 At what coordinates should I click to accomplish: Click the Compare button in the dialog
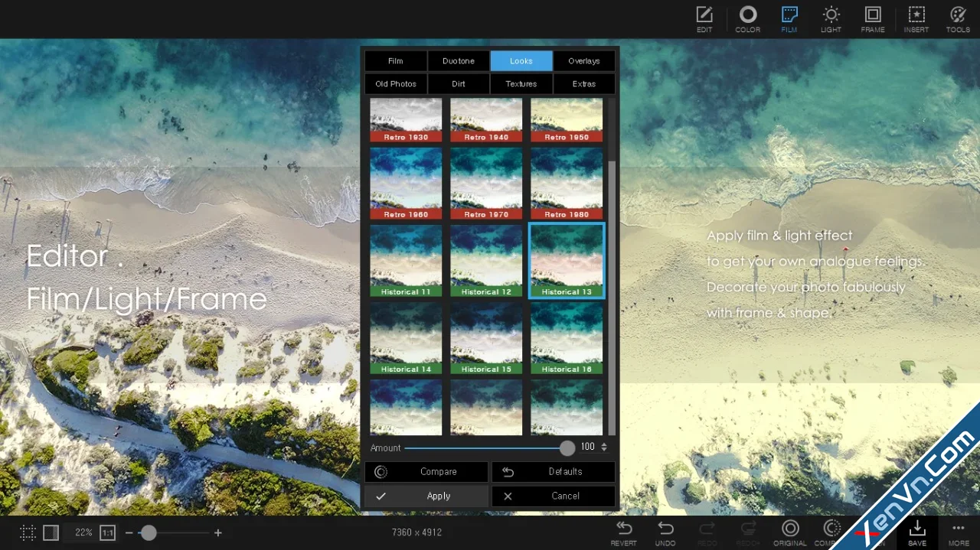coord(426,472)
